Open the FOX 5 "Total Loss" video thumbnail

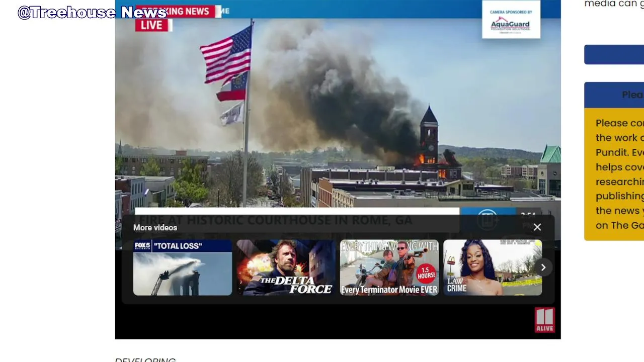pos(183,267)
